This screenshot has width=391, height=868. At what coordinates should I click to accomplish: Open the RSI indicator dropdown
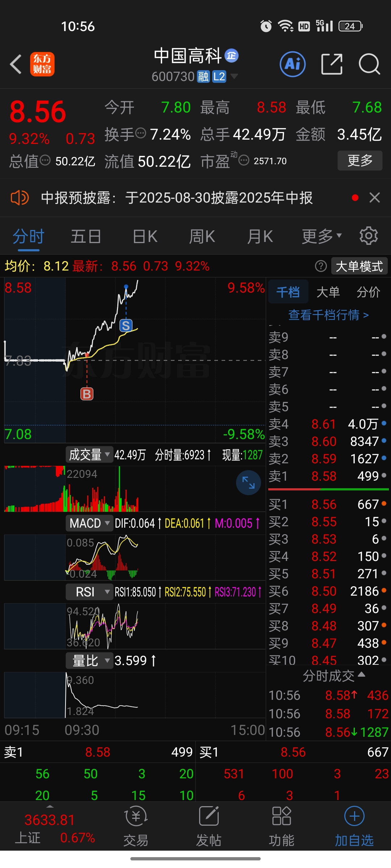coord(89,592)
